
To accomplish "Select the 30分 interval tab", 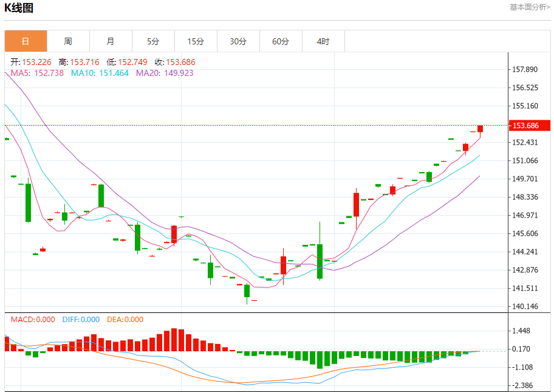I will (x=238, y=41).
